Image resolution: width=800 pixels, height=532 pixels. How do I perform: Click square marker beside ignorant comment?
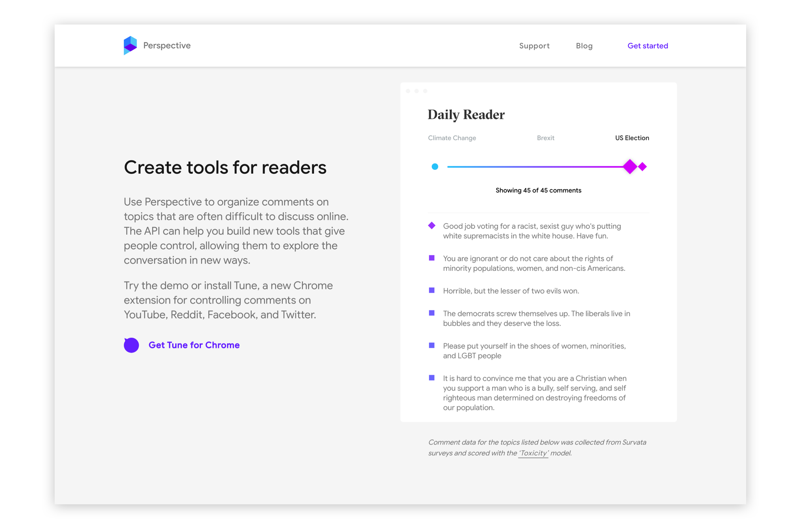432,258
